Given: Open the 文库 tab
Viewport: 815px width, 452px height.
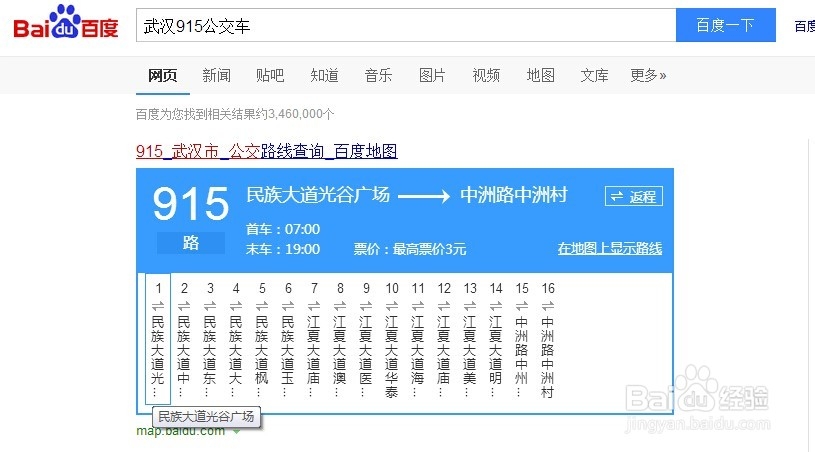Looking at the screenshot, I should (x=595, y=76).
